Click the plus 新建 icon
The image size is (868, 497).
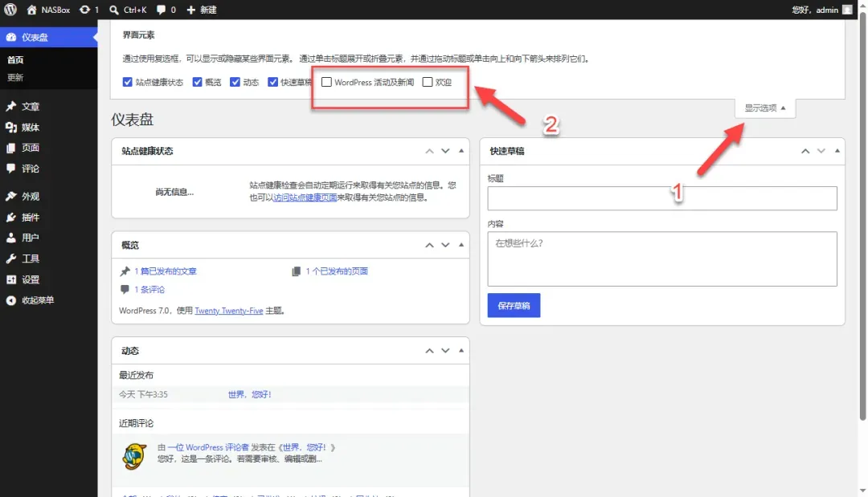tap(191, 10)
